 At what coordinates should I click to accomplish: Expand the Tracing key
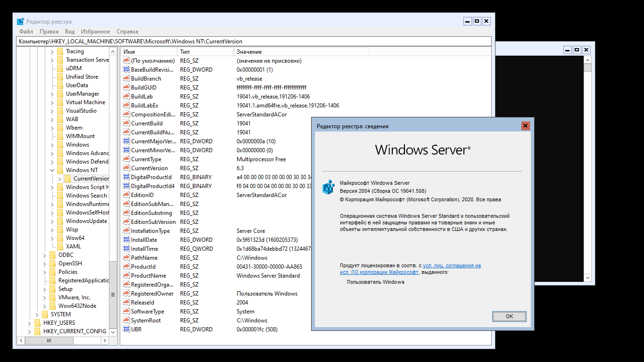[52, 51]
